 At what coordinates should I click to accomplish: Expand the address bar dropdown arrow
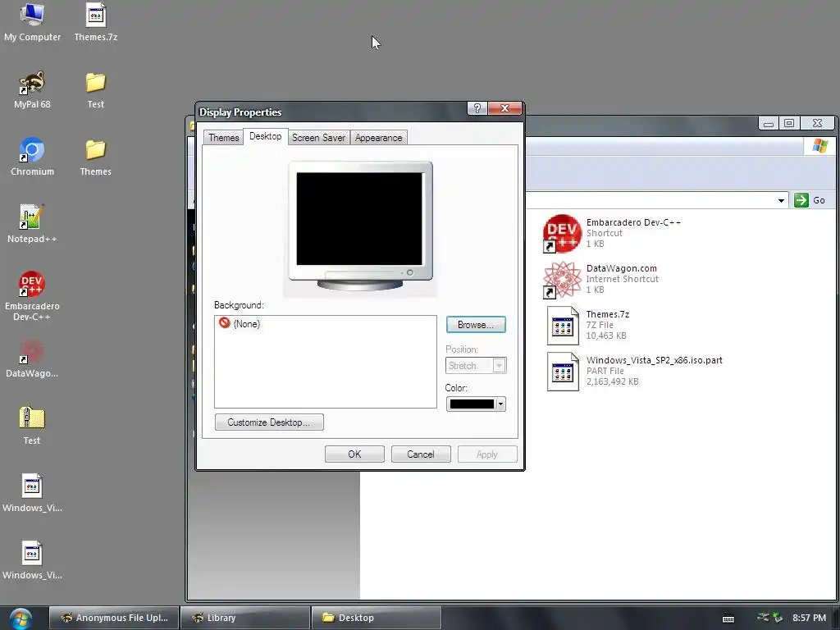point(781,200)
